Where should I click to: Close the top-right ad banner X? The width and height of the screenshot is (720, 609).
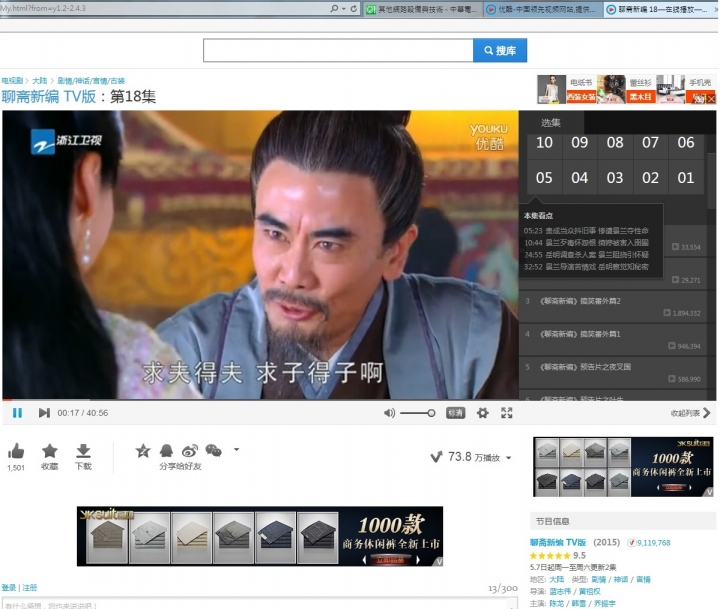711,99
